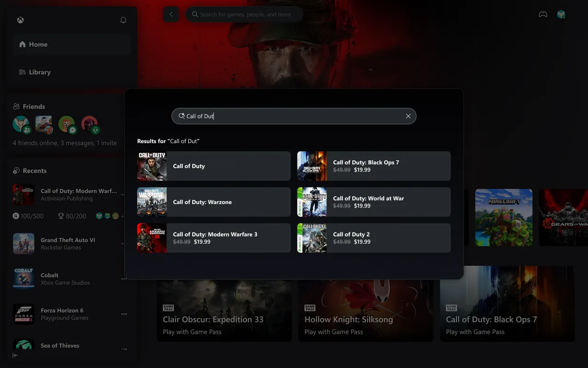Click the gamerscore 100/500 indicator
The height and width of the screenshot is (368, 588).
coord(28,216)
